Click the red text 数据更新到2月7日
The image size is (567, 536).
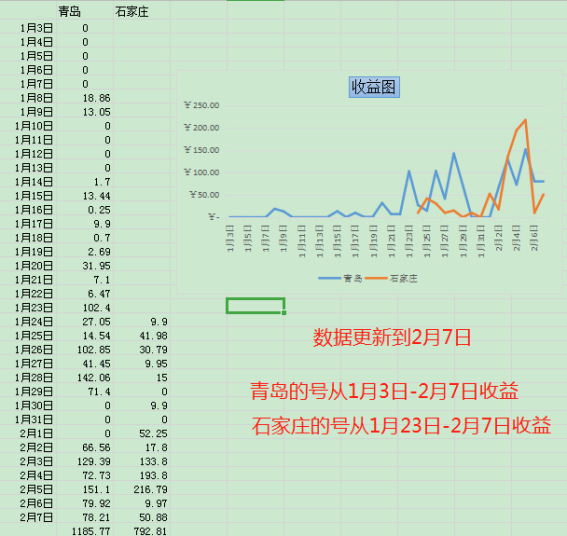point(392,337)
